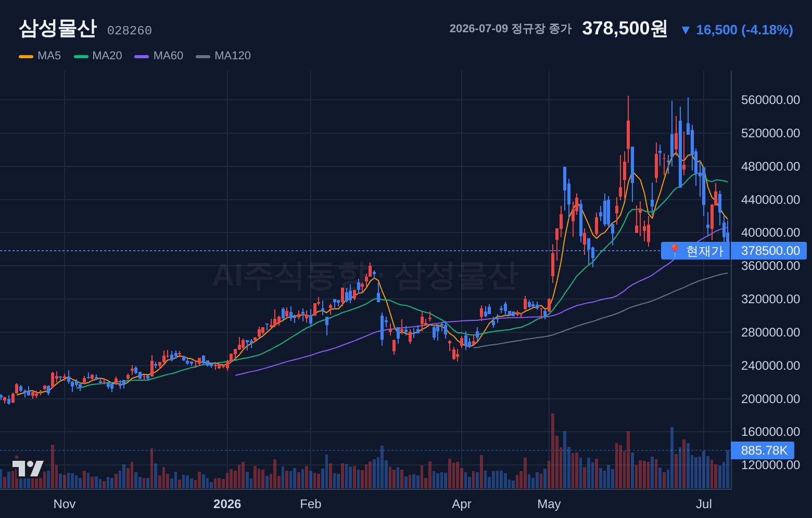The height and width of the screenshot is (518, 812).
Task: Toggle the MA120 gray legend entry
Action: (x=223, y=56)
